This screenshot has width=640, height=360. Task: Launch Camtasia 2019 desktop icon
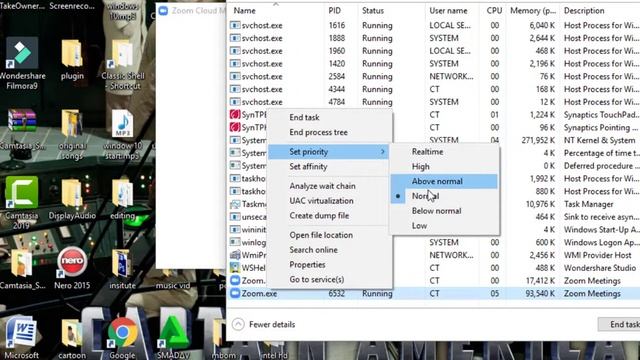pyautogui.click(x=22, y=193)
